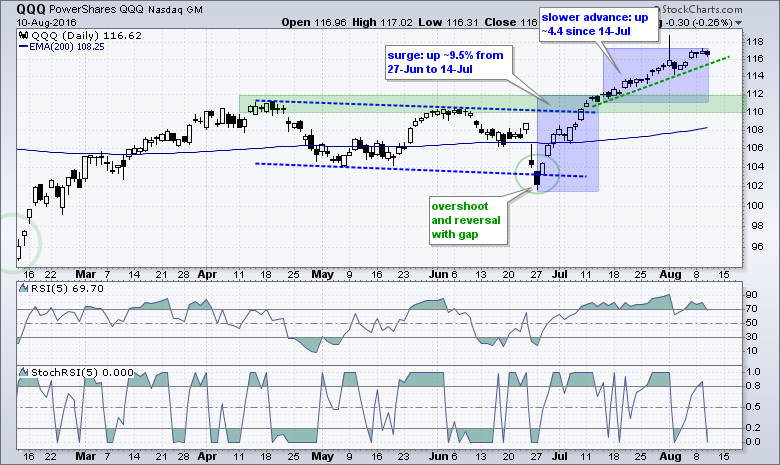This screenshot has height=465, width=780.
Task: Click the 'Open 116.96' value
Action: tap(313, 22)
